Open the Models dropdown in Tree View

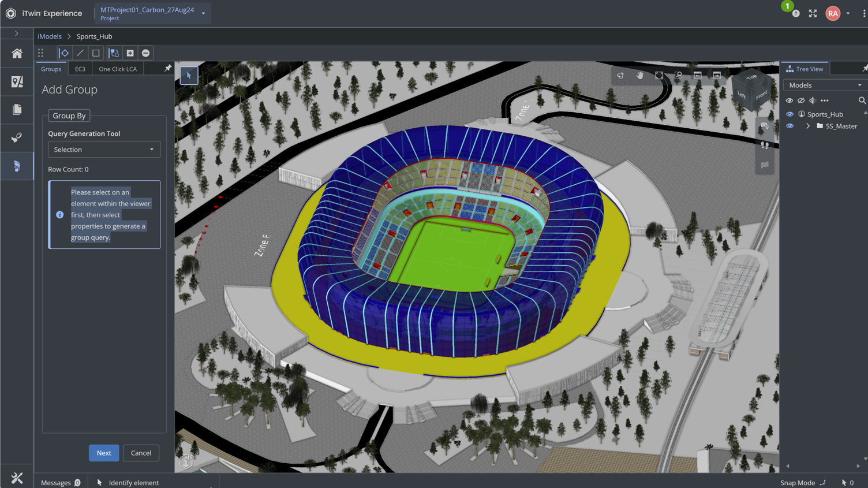tap(825, 85)
